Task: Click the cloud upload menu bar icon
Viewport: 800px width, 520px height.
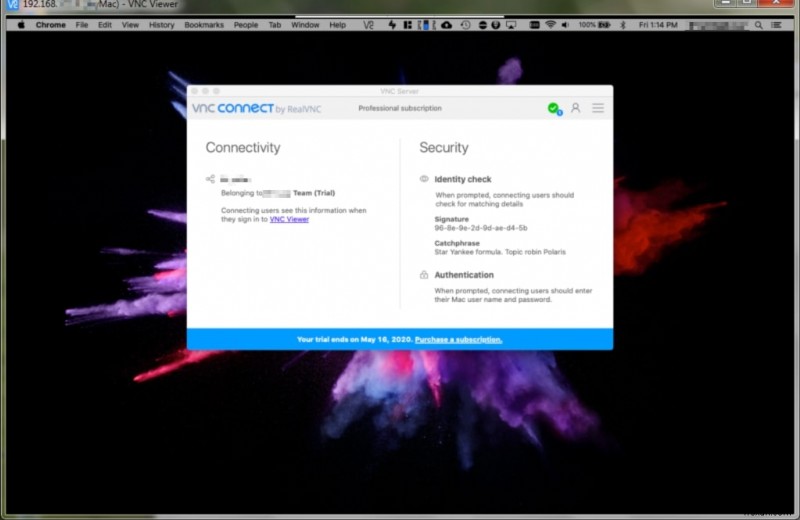Action: click(446, 24)
